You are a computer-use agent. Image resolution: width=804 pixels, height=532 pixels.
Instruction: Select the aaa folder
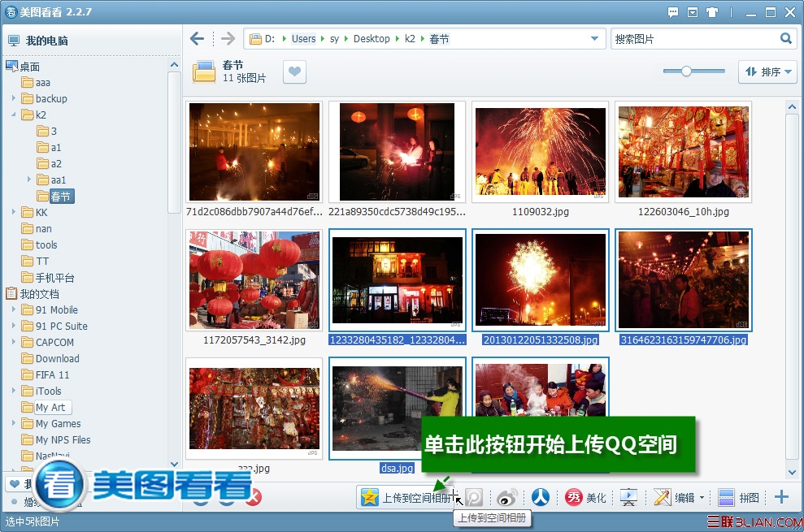[36, 83]
